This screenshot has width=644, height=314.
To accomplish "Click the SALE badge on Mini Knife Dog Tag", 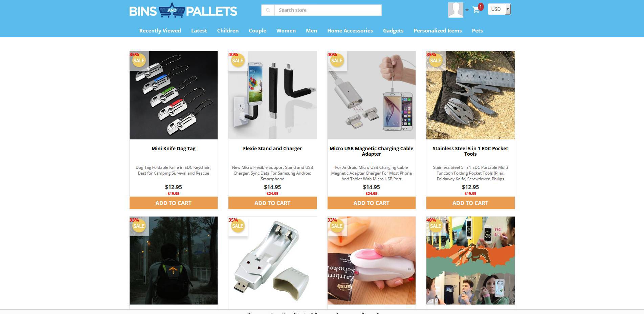I will click(x=139, y=61).
